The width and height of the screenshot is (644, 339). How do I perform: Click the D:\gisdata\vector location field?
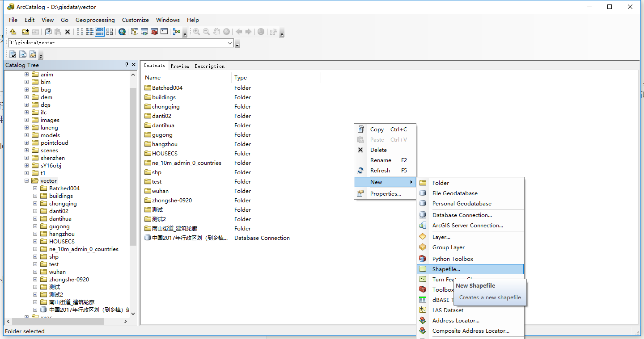click(x=121, y=43)
